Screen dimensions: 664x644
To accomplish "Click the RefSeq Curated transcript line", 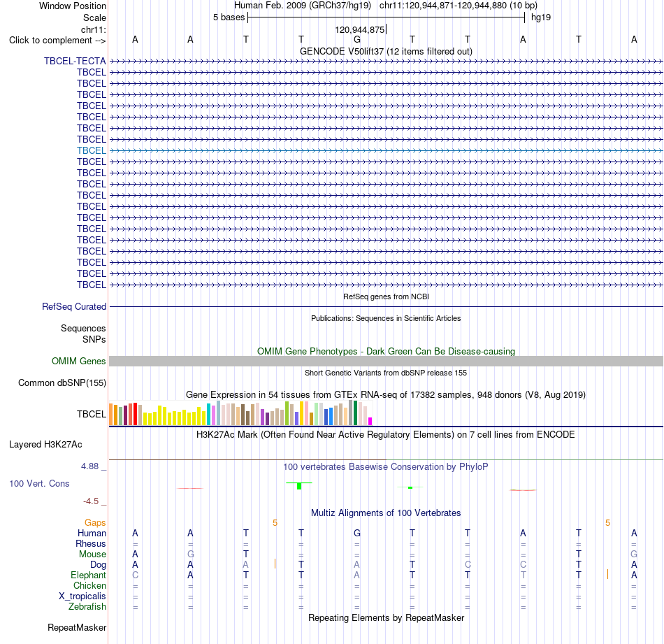I will (386, 306).
